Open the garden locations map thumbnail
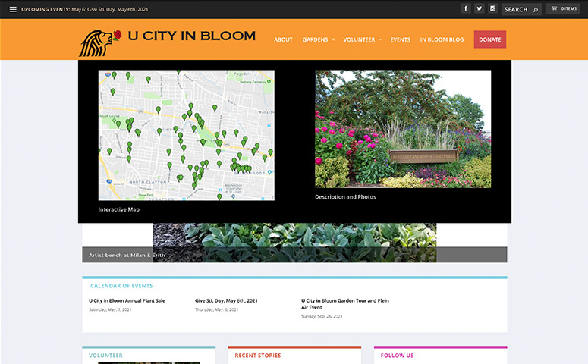Viewport: 588px width, 364px height. click(x=187, y=135)
